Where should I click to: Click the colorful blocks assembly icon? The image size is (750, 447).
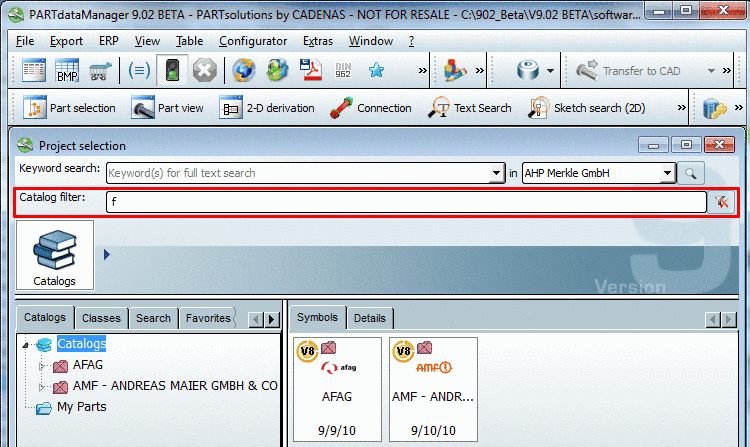(454, 71)
